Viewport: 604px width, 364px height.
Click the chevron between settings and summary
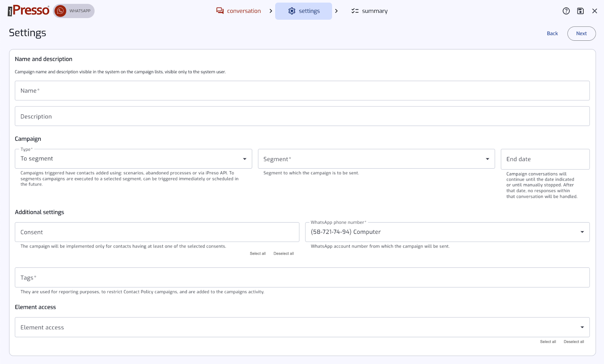(336, 11)
